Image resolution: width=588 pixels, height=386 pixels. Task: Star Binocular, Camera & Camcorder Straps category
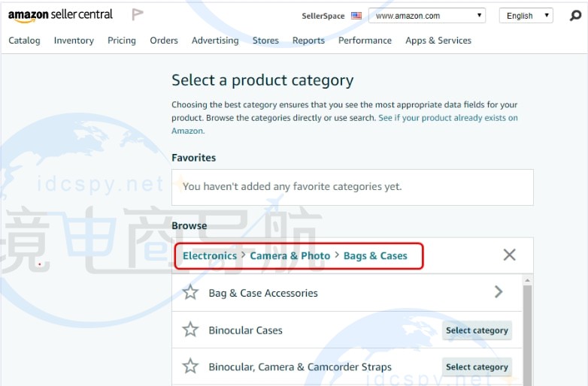(x=191, y=366)
